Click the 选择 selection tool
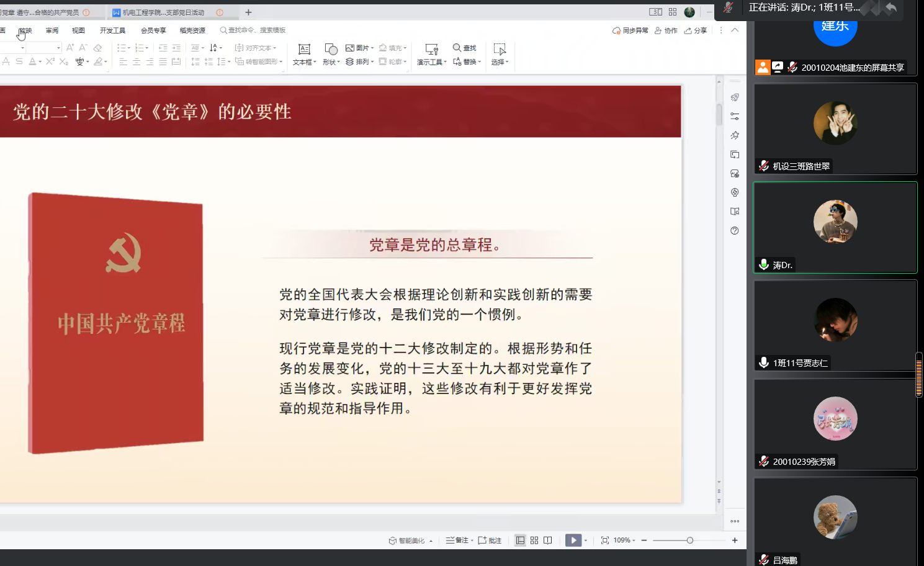The image size is (924, 566). [500, 54]
